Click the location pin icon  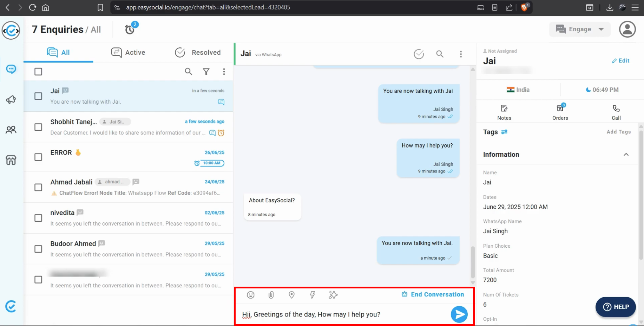click(x=291, y=295)
